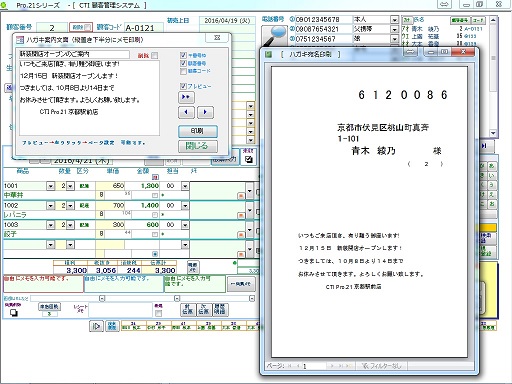The width and height of the screenshot is (512, 384).
Task: Click the play triangle icon at the bottom
Action: (96, 326)
